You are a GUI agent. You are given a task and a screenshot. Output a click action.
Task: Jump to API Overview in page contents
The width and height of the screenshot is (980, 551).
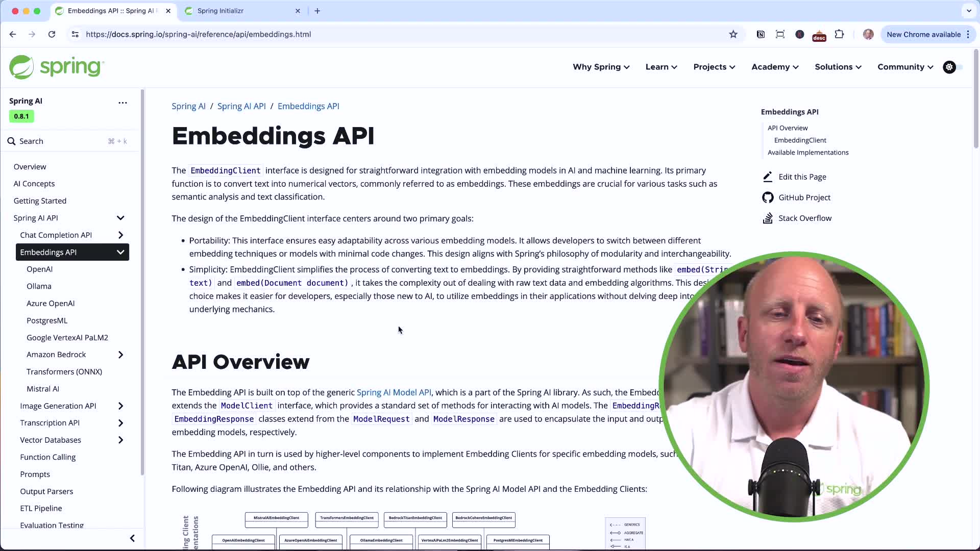click(788, 128)
